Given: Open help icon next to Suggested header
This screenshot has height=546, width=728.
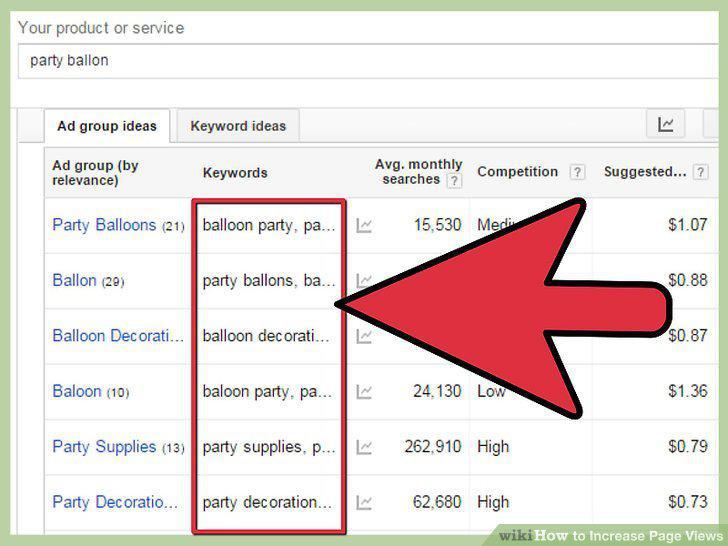Looking at the screenshot, I should click(x=700, y=172).
